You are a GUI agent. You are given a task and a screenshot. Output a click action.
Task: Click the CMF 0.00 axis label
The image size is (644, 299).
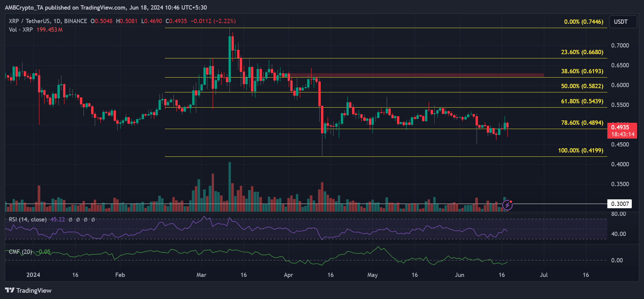tap(617, 260)
